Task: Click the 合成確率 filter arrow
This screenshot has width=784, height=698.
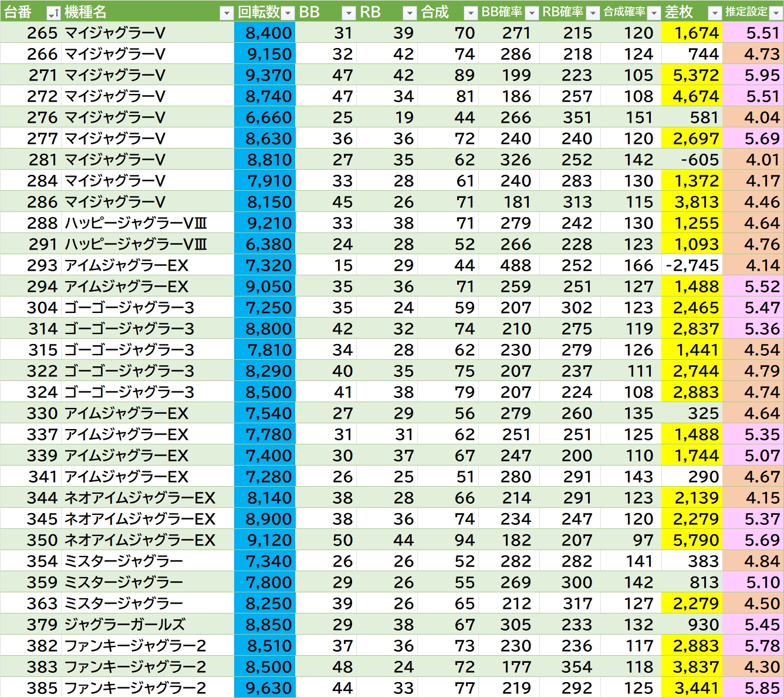Action: click(654, 12)
